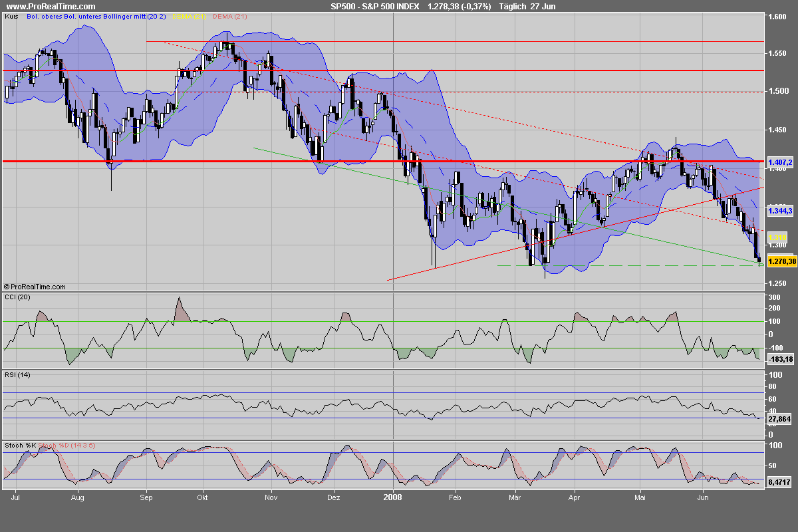Click the Dez month label on time axis
Image resolution: width=798 pixels, height=532 pixels.
[334, 496]
